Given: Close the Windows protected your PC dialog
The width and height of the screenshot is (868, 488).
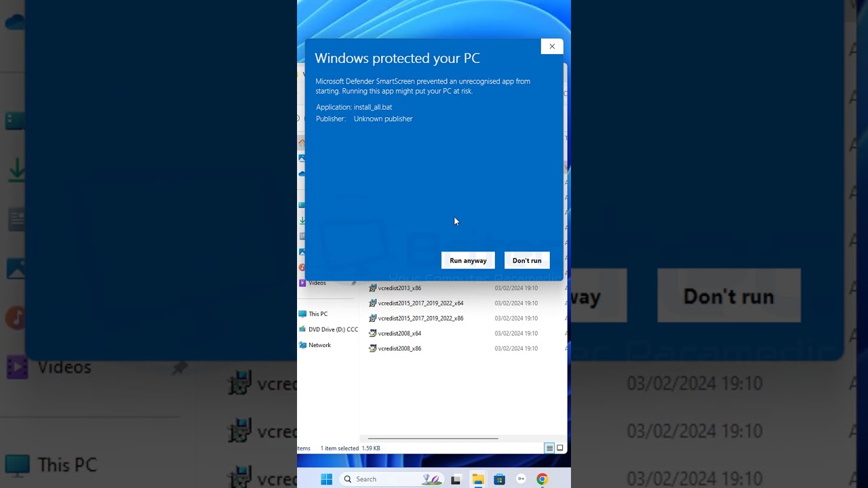Looking at the screenshot, I should 552,46.
